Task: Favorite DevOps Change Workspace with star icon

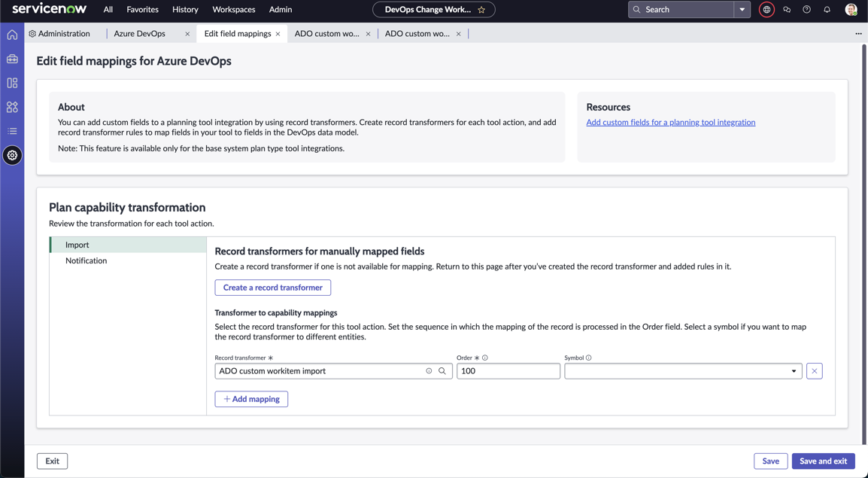Action: 481,10
